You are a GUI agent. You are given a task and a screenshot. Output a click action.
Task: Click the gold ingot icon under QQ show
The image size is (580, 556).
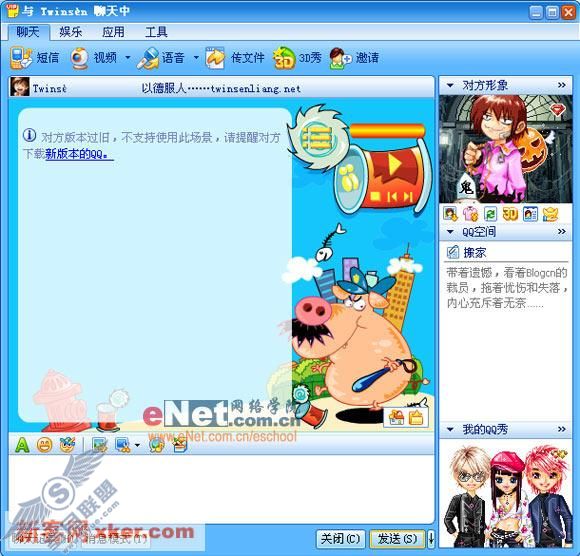(x=550, y=214)
